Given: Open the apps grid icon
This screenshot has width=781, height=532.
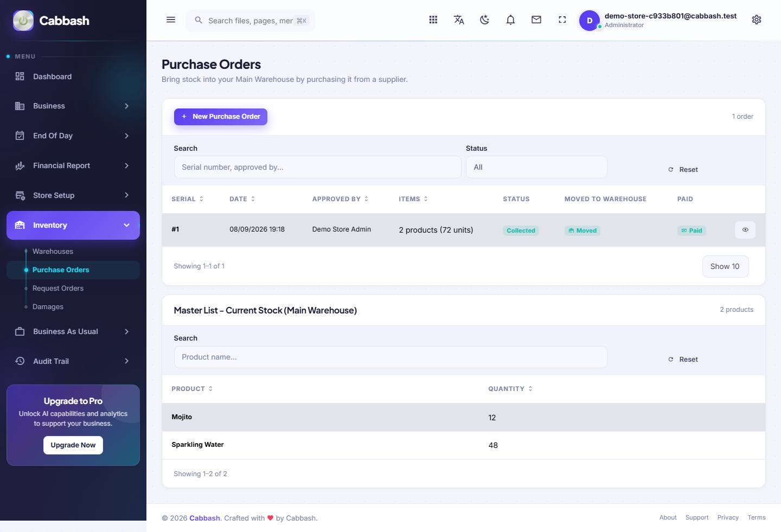Looking at the screenshot, I should pyautogui.click(x=433, y=20).
